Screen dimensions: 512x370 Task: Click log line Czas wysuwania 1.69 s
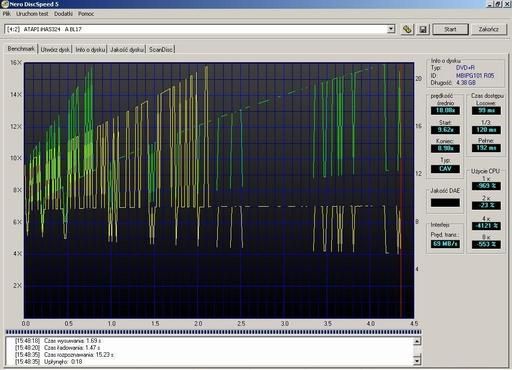coord(58,341)
